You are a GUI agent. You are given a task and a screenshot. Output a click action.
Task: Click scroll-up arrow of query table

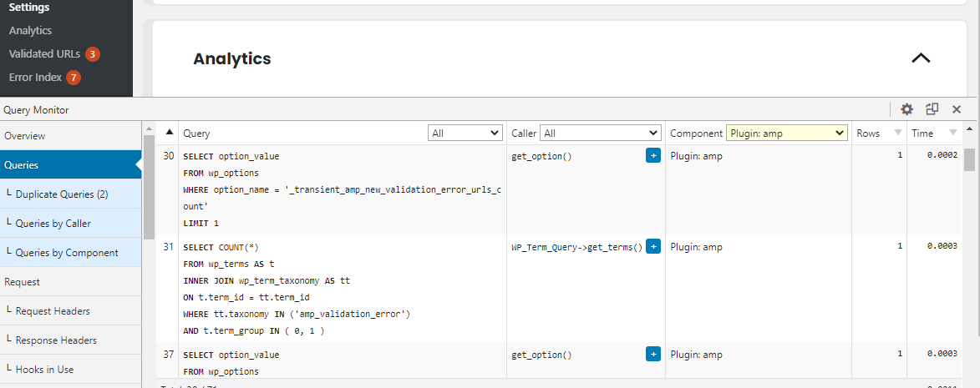pyautogui.click(x=969, y=128)
